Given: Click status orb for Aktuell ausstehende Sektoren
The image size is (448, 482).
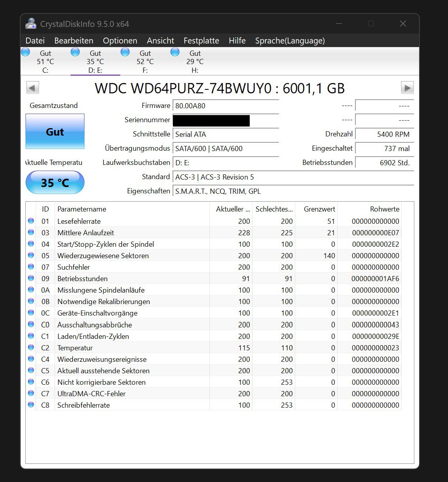Looking at the screenshot, I should 31,370.
